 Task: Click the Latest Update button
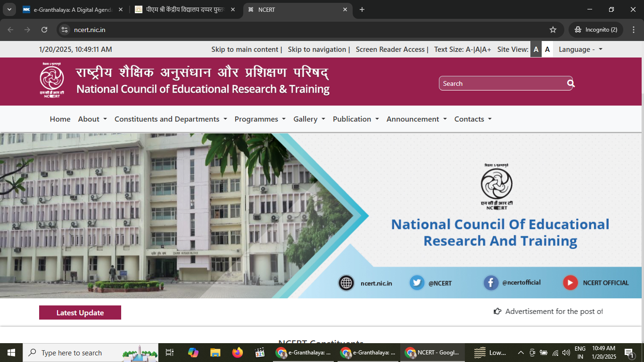pyautogui.click(x=80, y=313)
